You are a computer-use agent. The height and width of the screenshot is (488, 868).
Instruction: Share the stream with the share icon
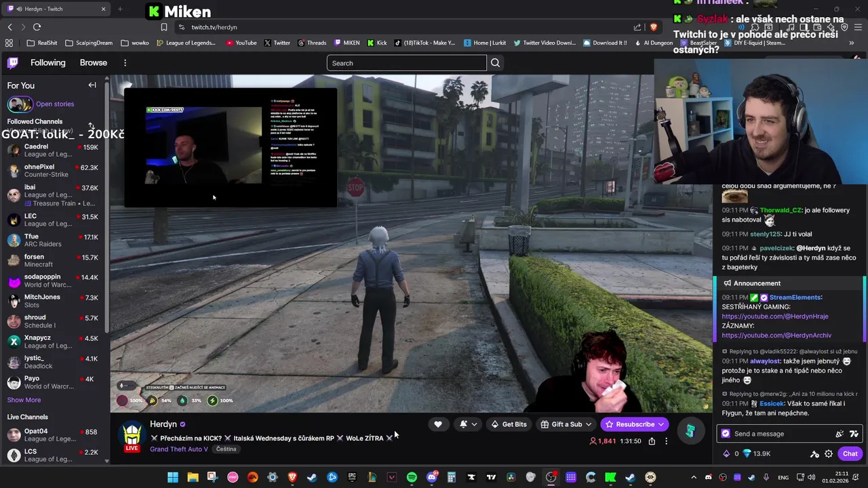pos(652,441)
